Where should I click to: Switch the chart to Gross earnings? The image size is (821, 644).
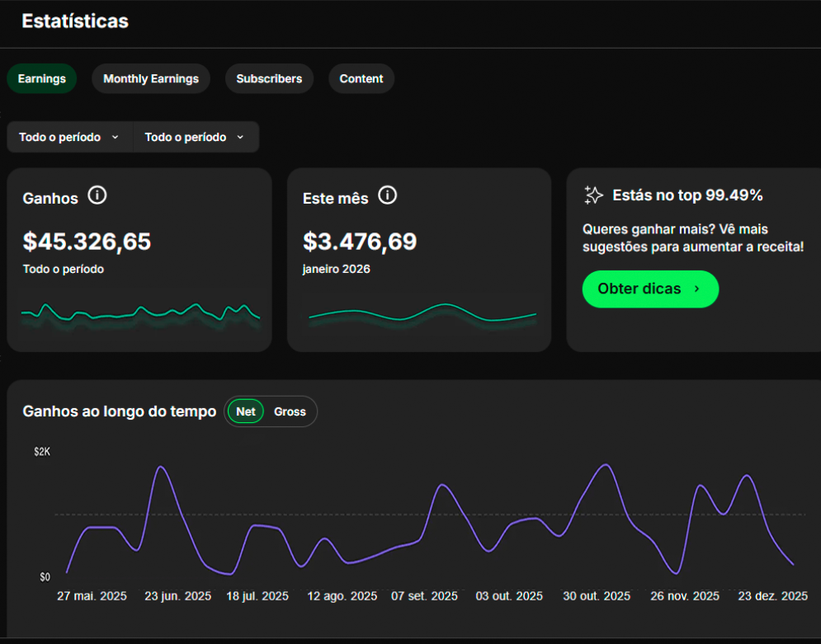[x=290, y=411]
